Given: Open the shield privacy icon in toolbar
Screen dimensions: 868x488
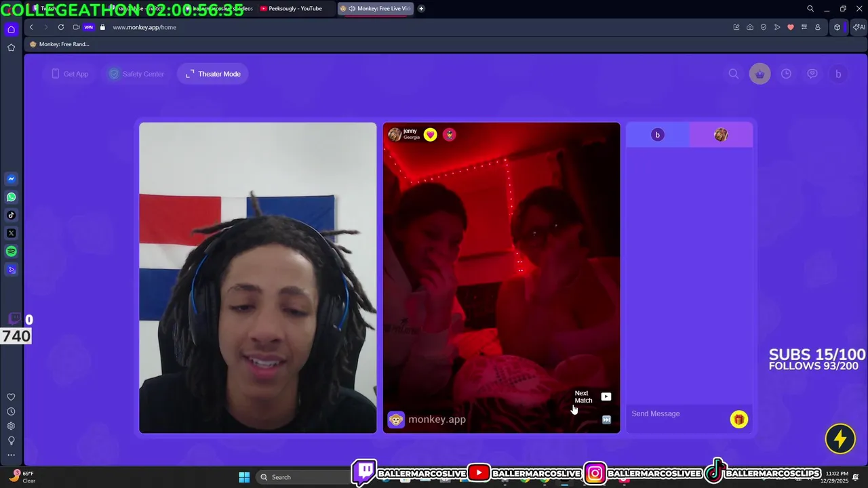Looking at the screenshot, I should click(764, 27).
